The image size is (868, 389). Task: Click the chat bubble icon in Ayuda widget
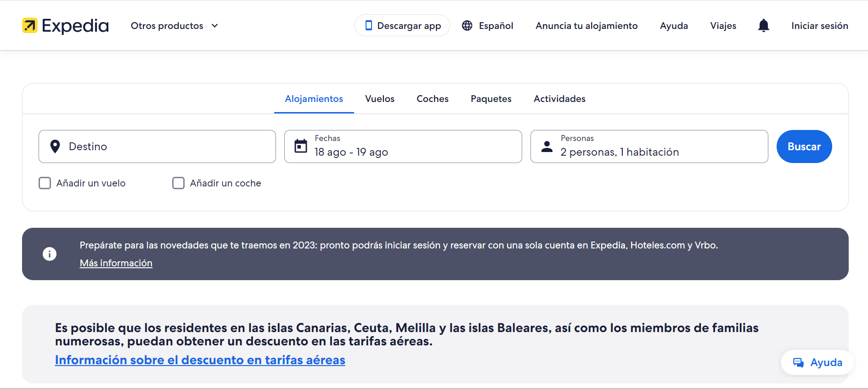[x=798, y=363]
